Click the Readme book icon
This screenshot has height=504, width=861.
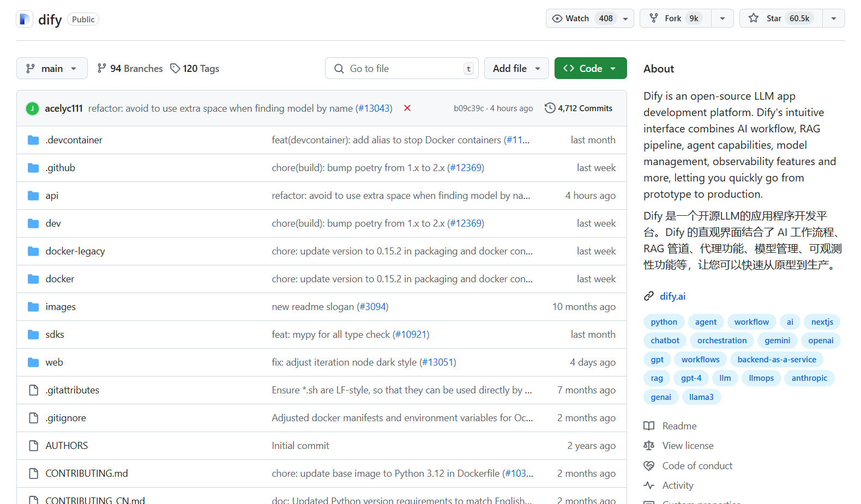click(649, 426)
